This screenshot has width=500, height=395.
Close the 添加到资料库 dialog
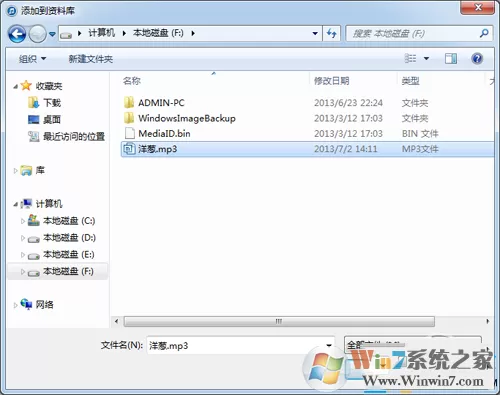pyautogui.click(x=478, y=7)
